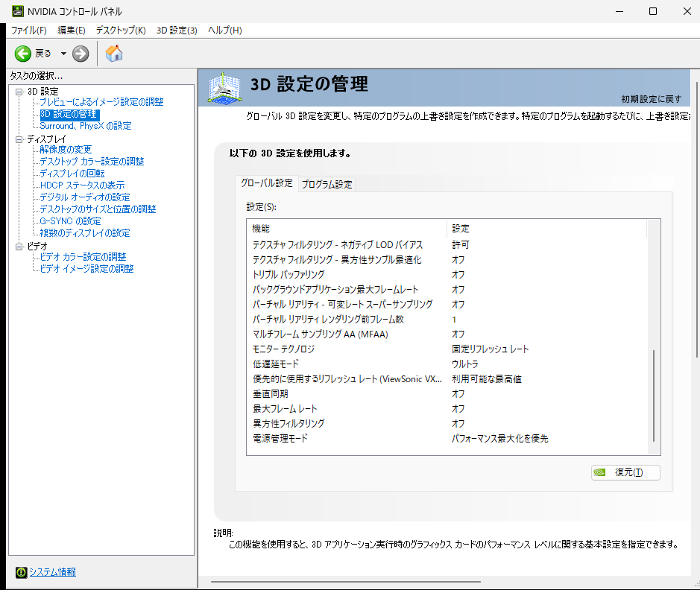The height and width of the screenshot is (590, 700).
Task: Click the 復元(I) restore button
Action: tap(625, 472)
